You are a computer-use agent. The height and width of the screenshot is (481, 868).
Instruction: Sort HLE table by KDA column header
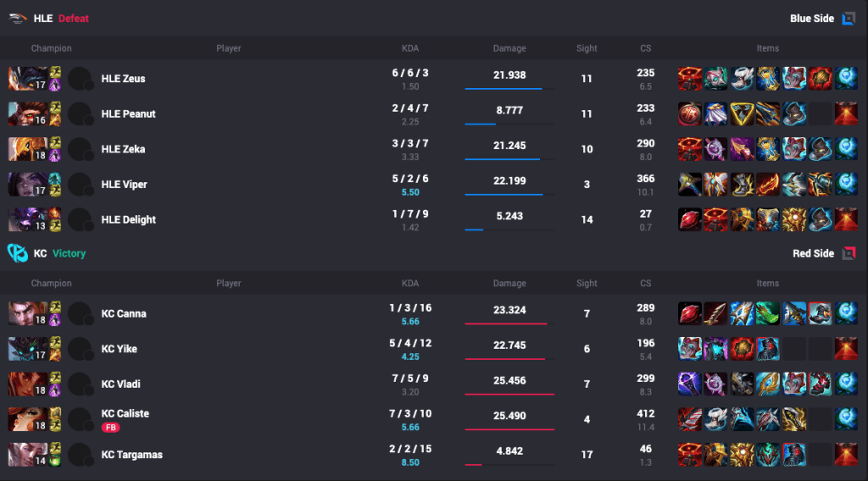pos(410,48)
